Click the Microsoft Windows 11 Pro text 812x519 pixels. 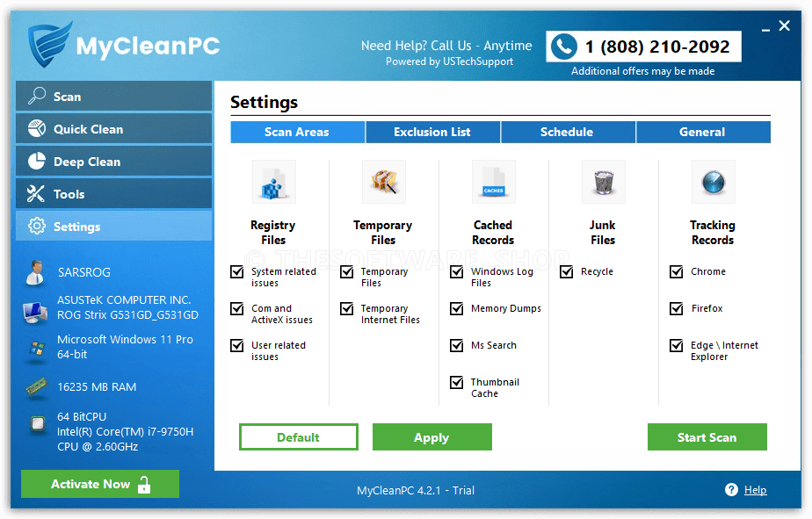pyautogui.click(x=125, y=347)
